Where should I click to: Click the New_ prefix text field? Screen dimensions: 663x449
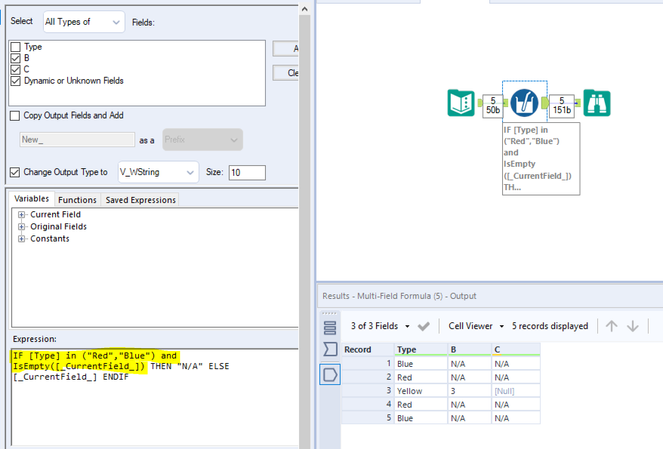pyautogui.click(x=77, y=140)
